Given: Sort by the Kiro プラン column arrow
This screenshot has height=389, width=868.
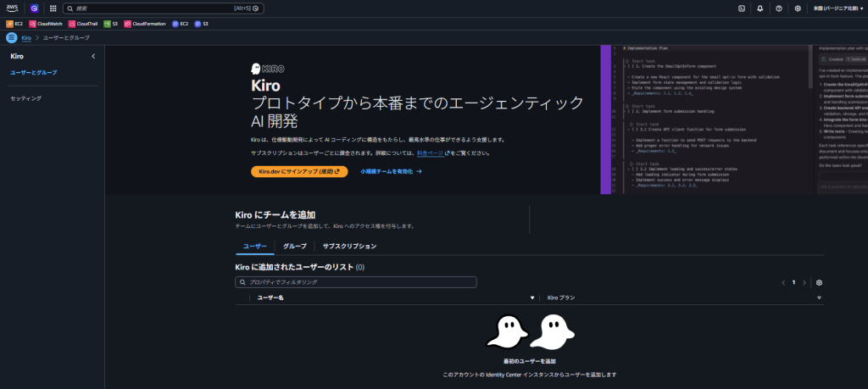Looking at the screenshot, I should coord(819,298).
